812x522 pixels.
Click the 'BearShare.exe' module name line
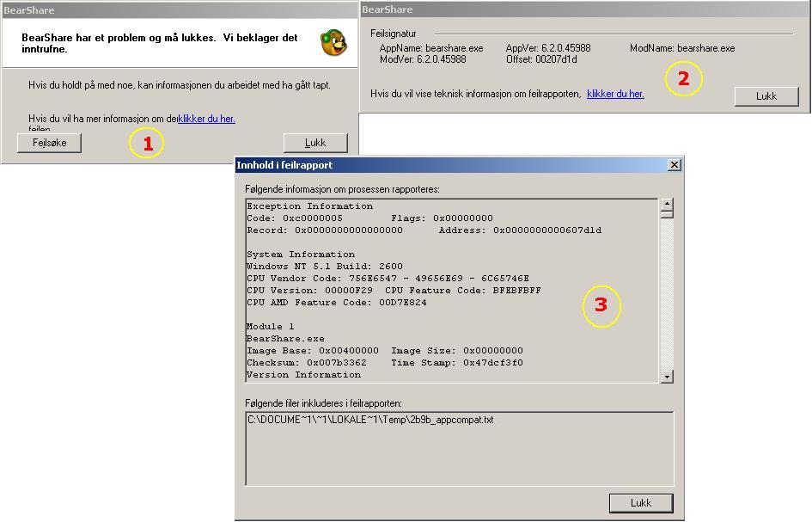[285, 339]
